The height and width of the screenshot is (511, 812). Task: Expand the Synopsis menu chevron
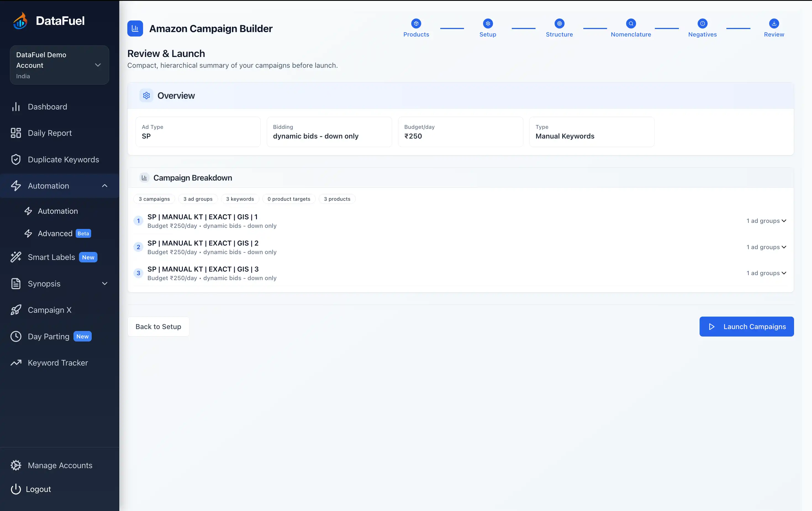104,283
